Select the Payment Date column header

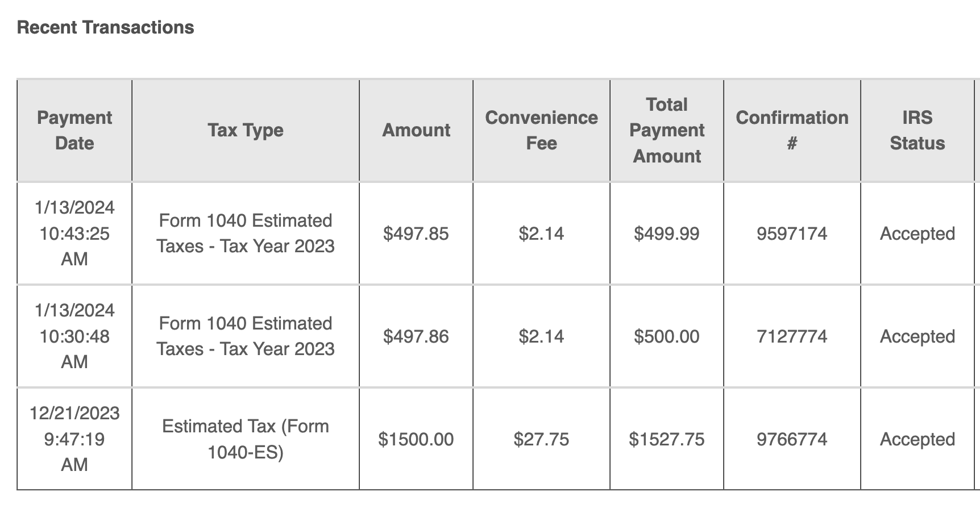click(x=74, y=131)
